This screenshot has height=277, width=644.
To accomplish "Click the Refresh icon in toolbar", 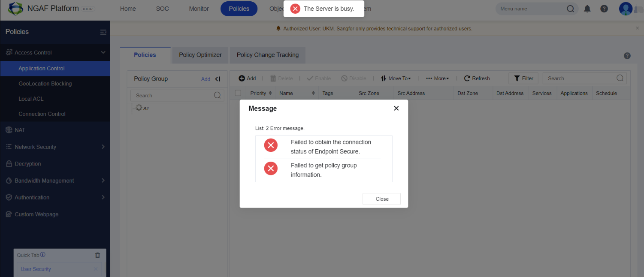I will click(x=467, y=78).
